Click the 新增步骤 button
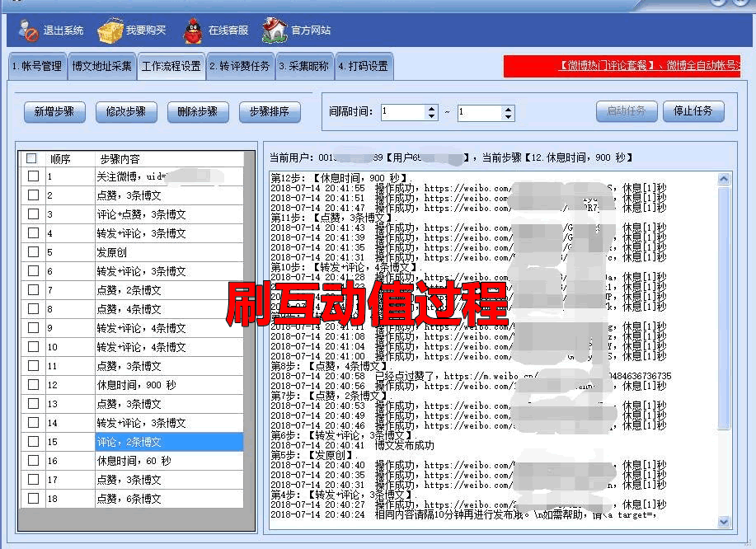The height and width of the screenshot is (549, 756). [54, 112]
